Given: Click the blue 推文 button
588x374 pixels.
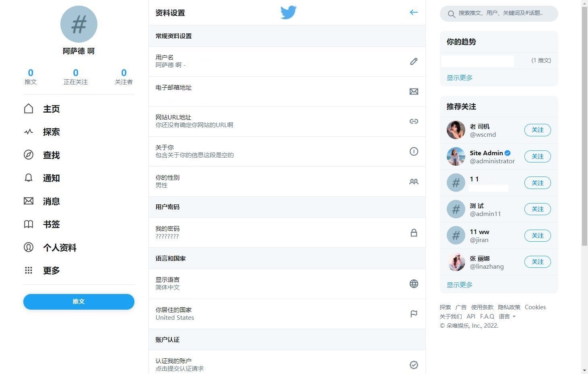Looking at the screenshot, I should 78,302.
